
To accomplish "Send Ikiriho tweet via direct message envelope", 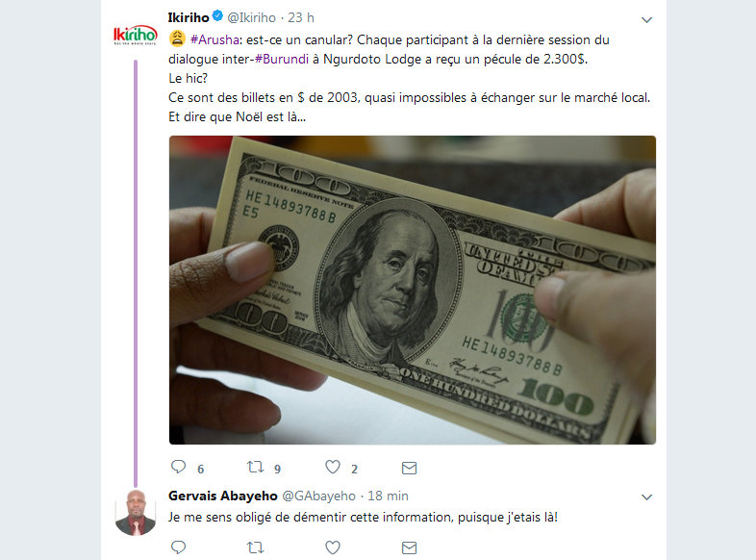I will pos(410,468).
